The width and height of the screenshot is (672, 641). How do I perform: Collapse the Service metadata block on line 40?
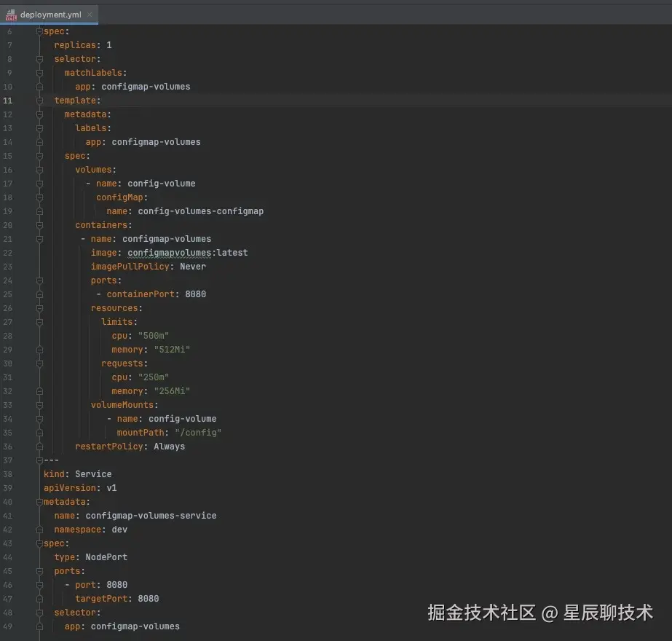pos(39,502)
